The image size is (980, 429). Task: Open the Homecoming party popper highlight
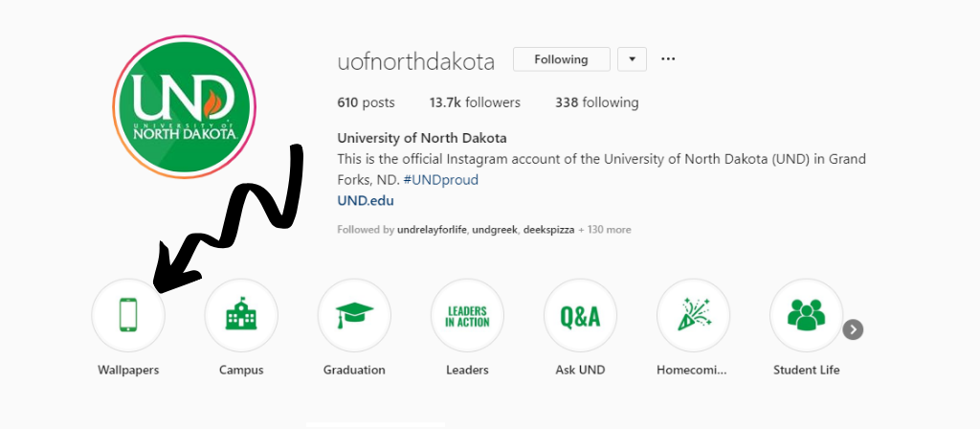(x=693, y=316)
